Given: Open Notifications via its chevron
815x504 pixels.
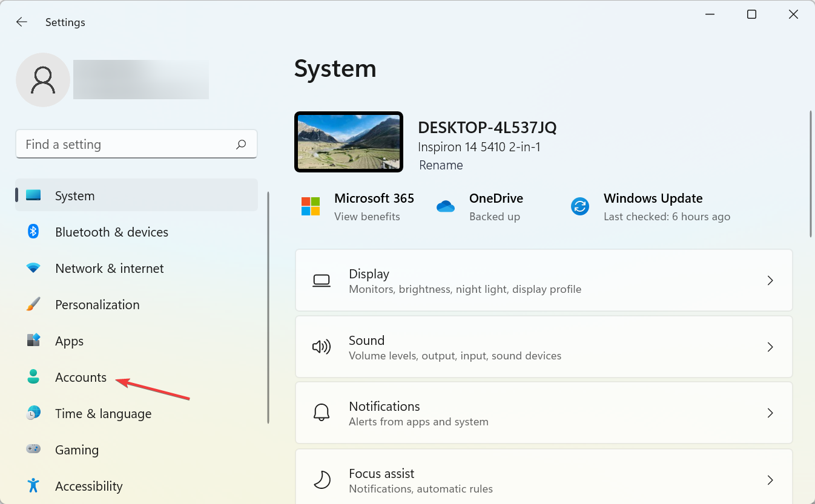Looking at the screenshot, I should click(x=770, y=413).
